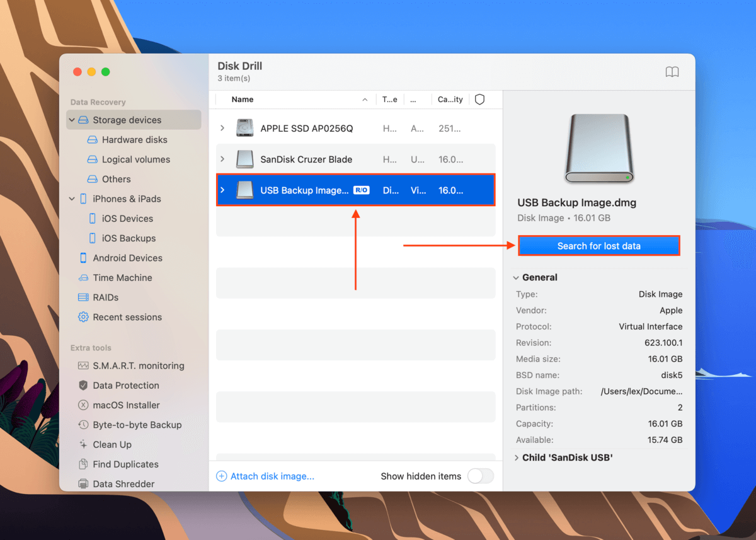This screenshot has width=756, height=540.
Task: Click Attach disk image link
Action: click(272, 476)
